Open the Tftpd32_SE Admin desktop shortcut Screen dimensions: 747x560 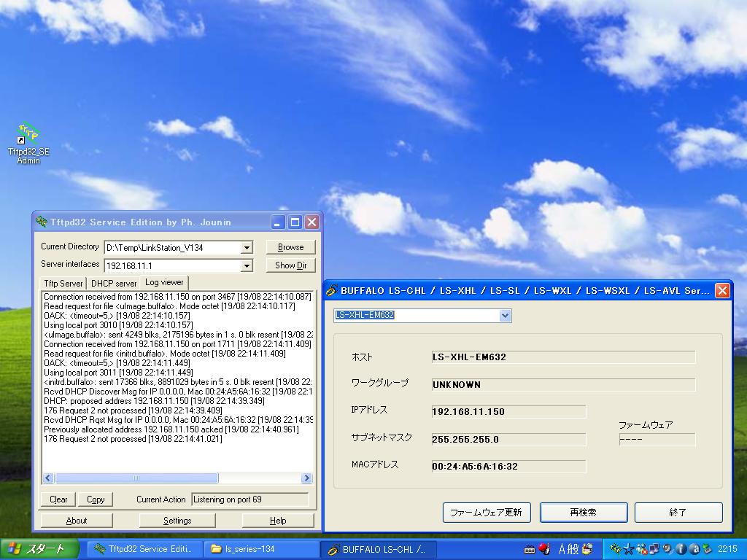point(28,144)
